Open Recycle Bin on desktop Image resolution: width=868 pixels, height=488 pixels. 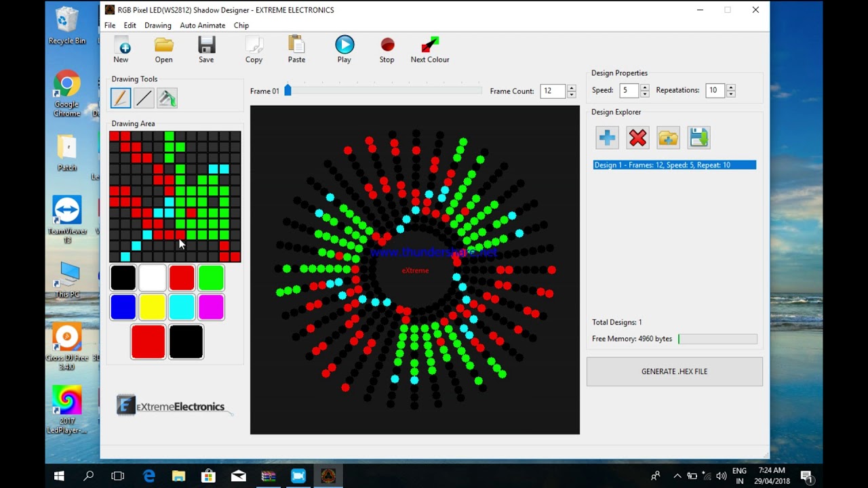[67, 26]
